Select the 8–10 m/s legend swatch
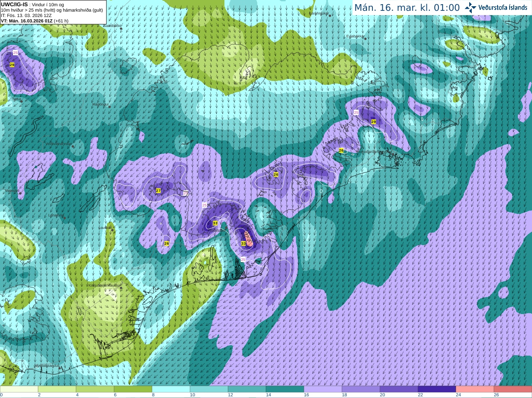This screenshot has height=398, width=532. (171, 389)
